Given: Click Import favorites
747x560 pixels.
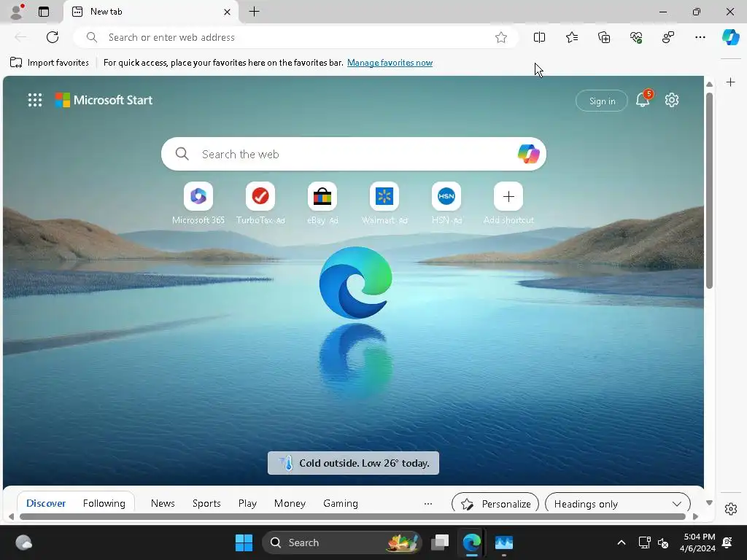Looking at the screenshot, I should (50, 63).
